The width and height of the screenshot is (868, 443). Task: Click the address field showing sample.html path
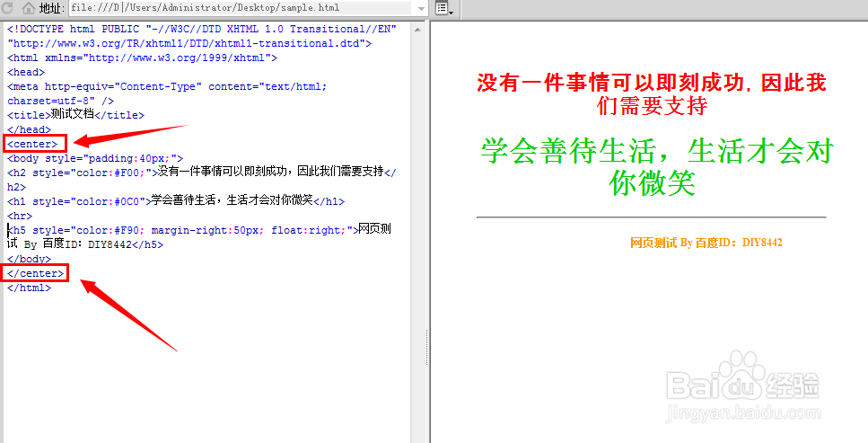point(240,8)
